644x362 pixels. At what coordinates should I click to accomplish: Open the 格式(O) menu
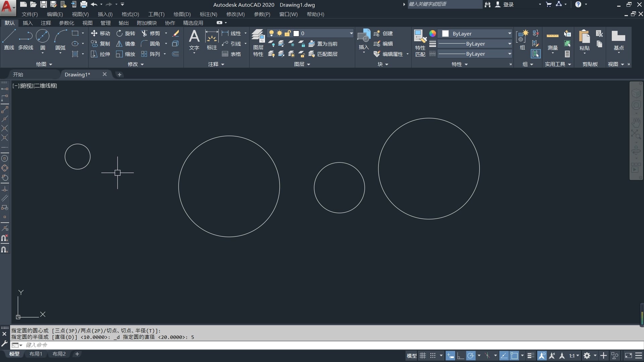tap(130, 14)
